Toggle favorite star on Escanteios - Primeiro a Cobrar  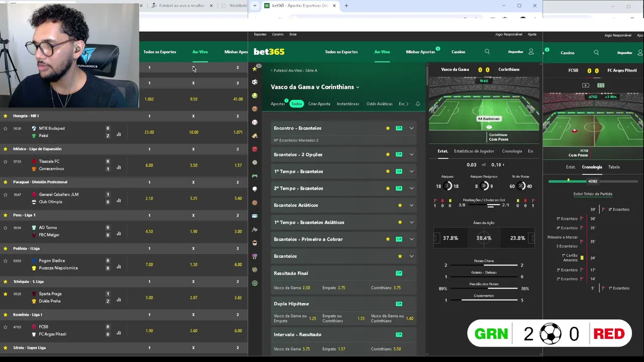tap(388, 239)
